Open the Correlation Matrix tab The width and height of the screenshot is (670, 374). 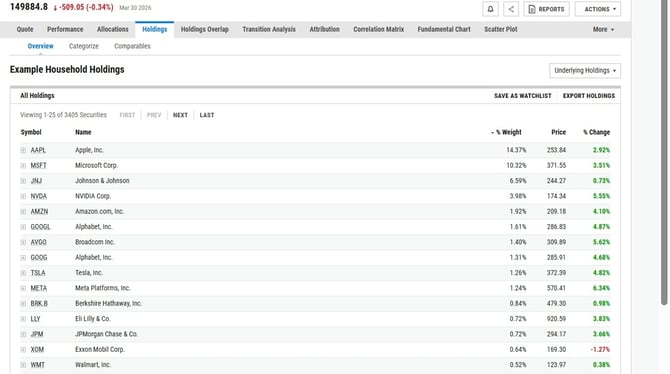pyautogui.click(x=379, y=29)
